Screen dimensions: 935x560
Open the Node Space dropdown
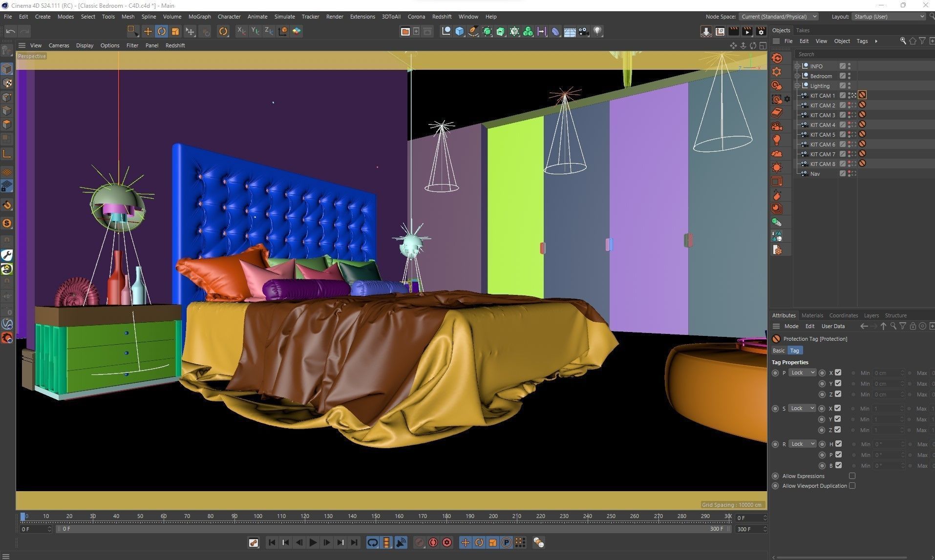(x=778, y=17)
